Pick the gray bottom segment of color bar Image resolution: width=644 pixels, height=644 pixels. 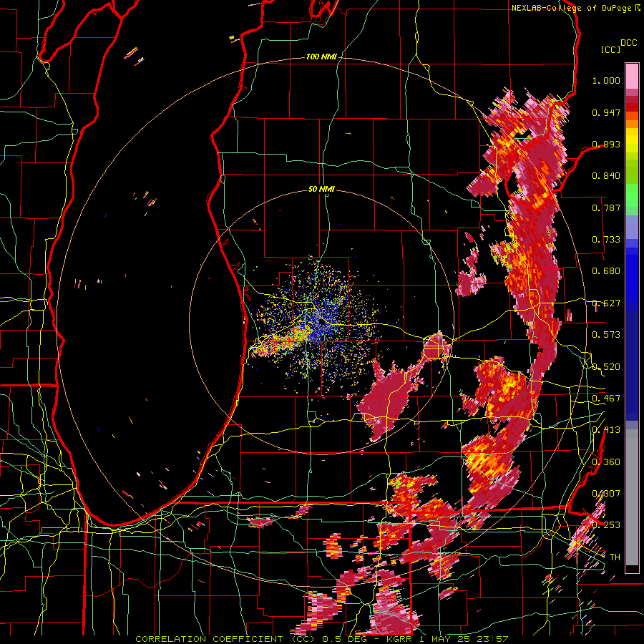tap(632, 497)
